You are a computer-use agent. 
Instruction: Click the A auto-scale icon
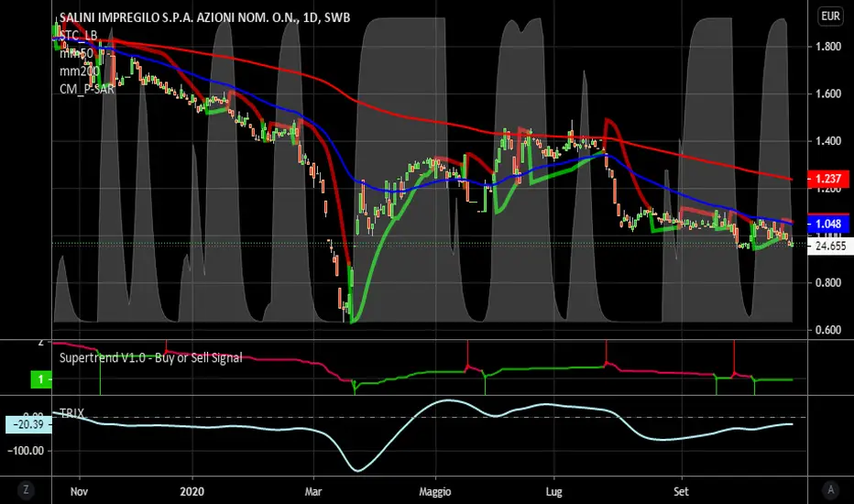830,490
